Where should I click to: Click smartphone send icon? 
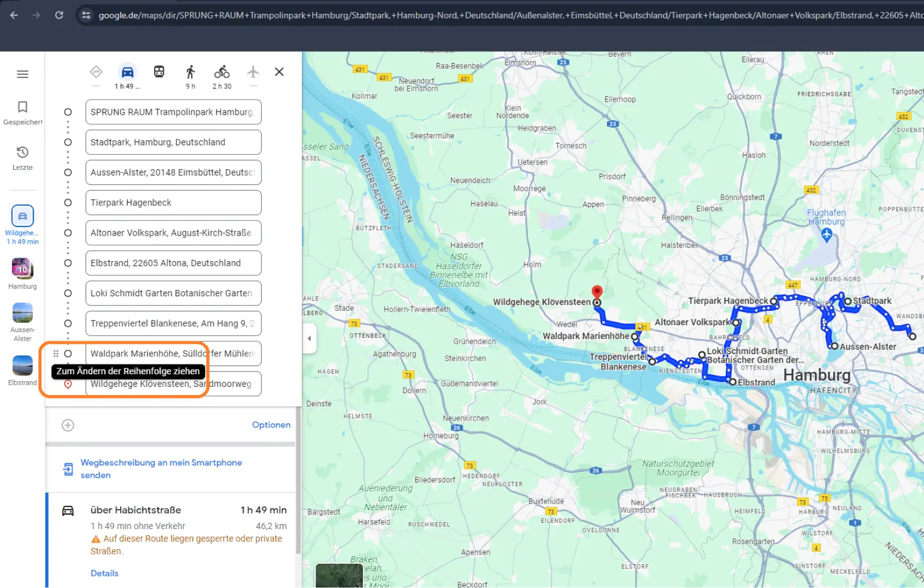click(x=68, y=469)
